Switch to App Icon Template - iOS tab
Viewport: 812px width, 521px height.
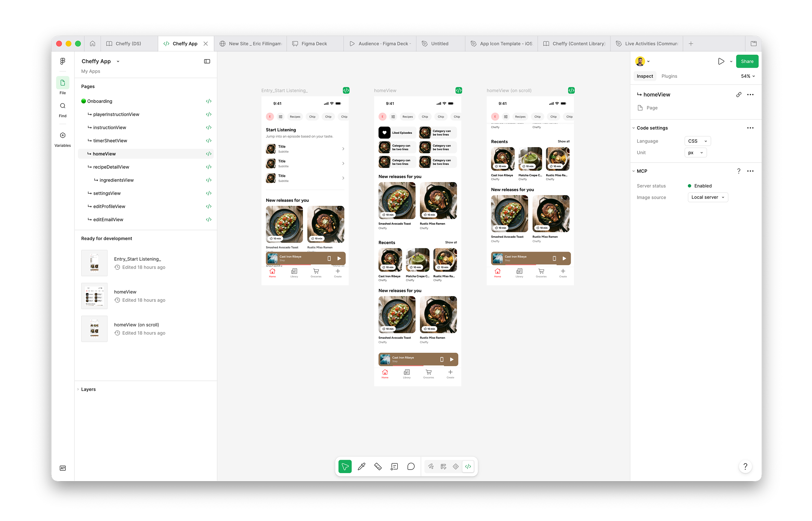coord(502,44)
